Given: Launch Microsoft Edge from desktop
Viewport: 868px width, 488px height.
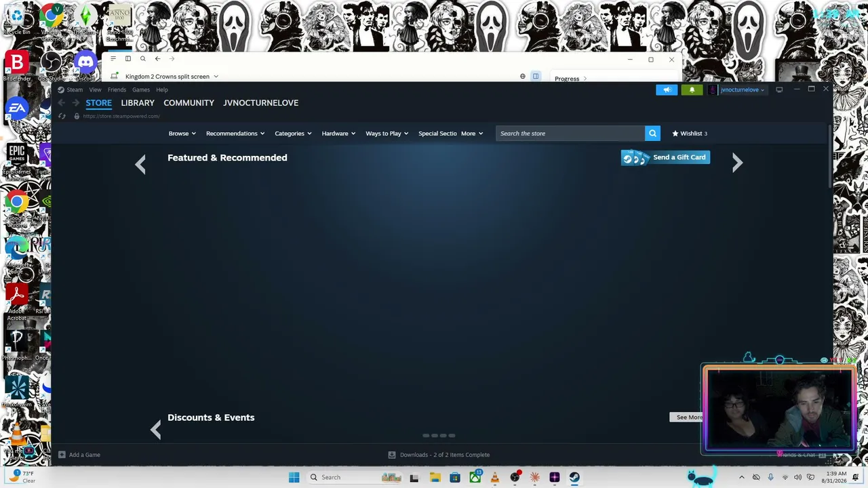Looking at the screenshot, I should [x=17, y=252].
